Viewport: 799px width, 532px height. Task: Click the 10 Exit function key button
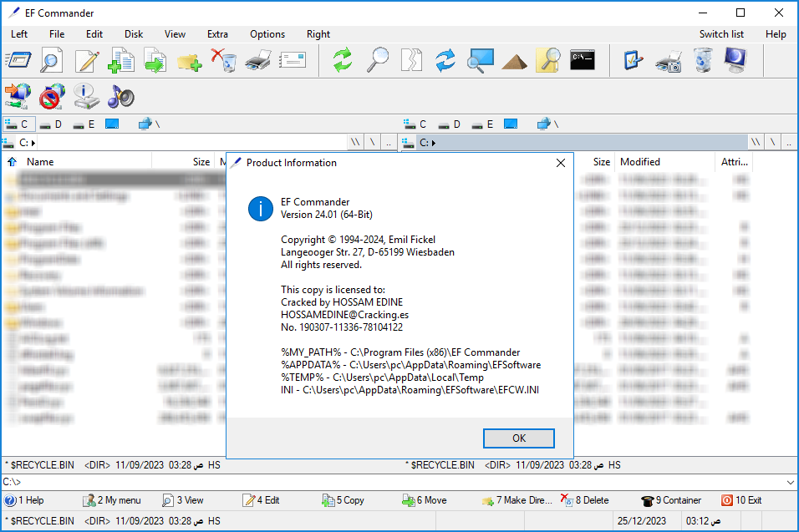[741, 500]
